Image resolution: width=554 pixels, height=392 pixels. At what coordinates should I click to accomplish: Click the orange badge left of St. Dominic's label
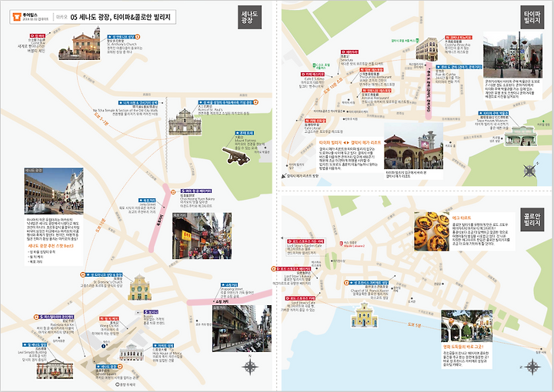coord(82,274)
